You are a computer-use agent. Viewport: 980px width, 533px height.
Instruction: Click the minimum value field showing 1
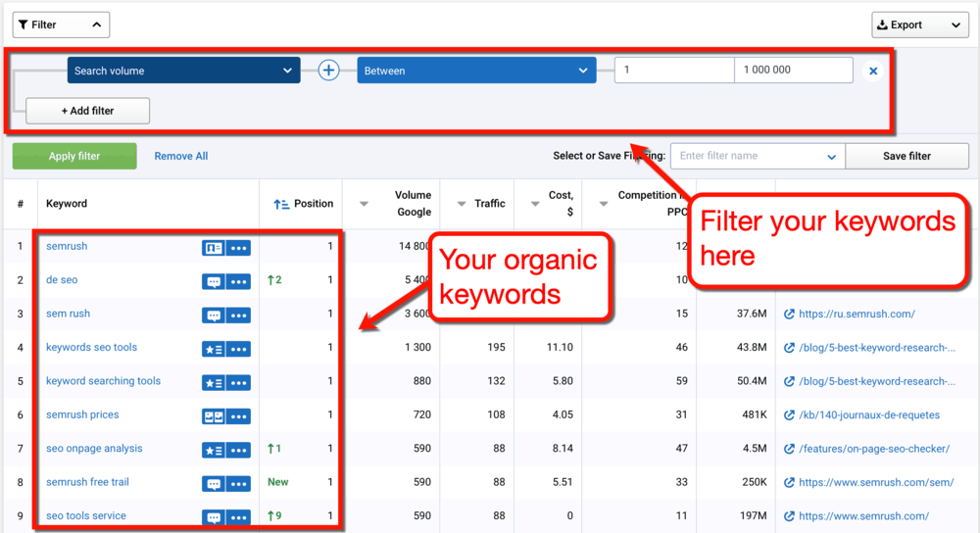[x=674, y=70]
